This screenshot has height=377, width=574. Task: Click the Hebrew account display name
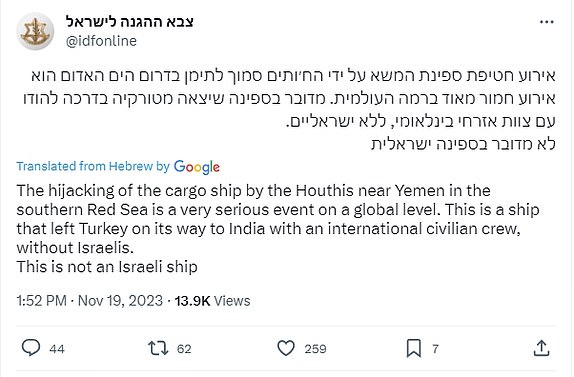[130, 22]
